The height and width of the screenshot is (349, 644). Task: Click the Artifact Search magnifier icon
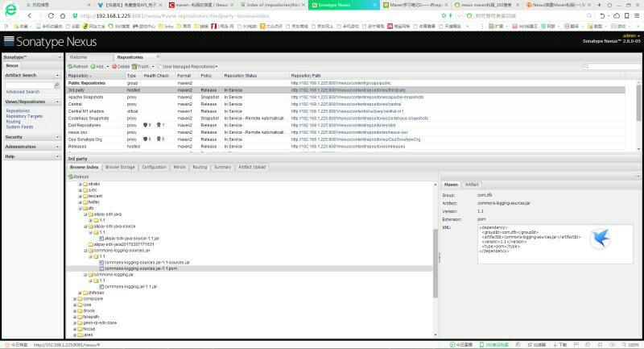pos(56,85)
